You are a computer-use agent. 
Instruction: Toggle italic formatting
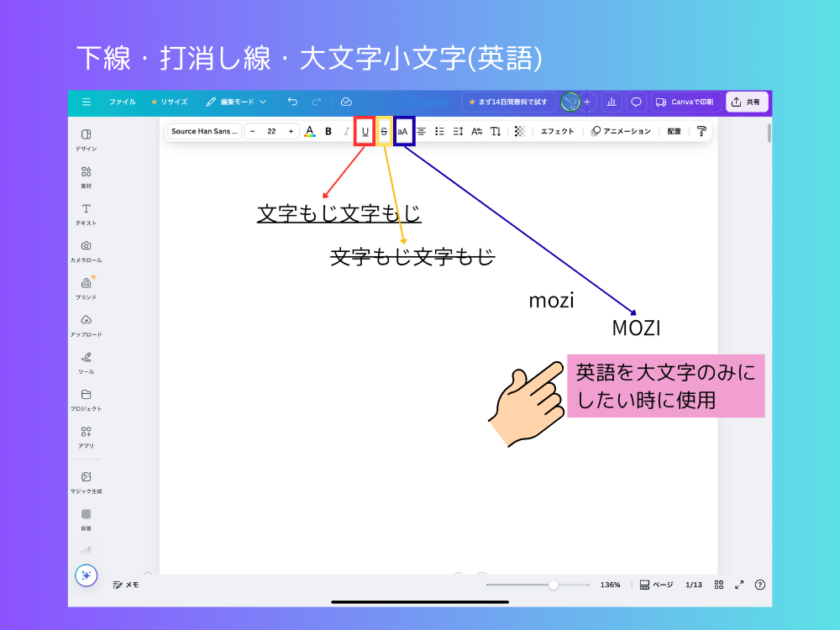coord(345,131)
